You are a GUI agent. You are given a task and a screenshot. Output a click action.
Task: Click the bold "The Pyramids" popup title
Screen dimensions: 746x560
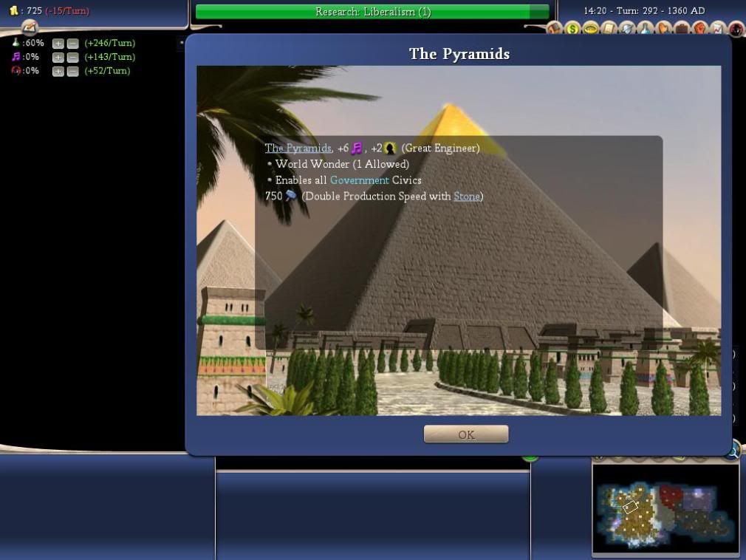tap(459, 54)
